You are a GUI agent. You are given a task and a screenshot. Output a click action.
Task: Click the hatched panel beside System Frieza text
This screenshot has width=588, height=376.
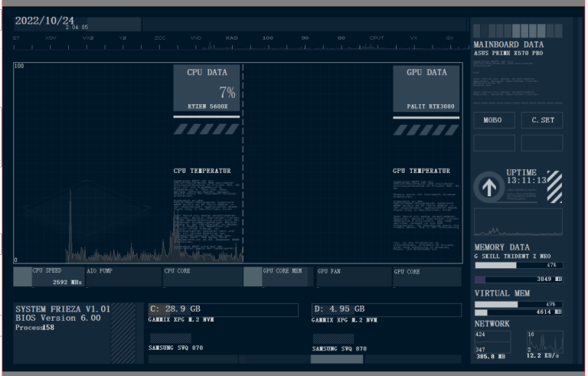[x=122, y=332]
